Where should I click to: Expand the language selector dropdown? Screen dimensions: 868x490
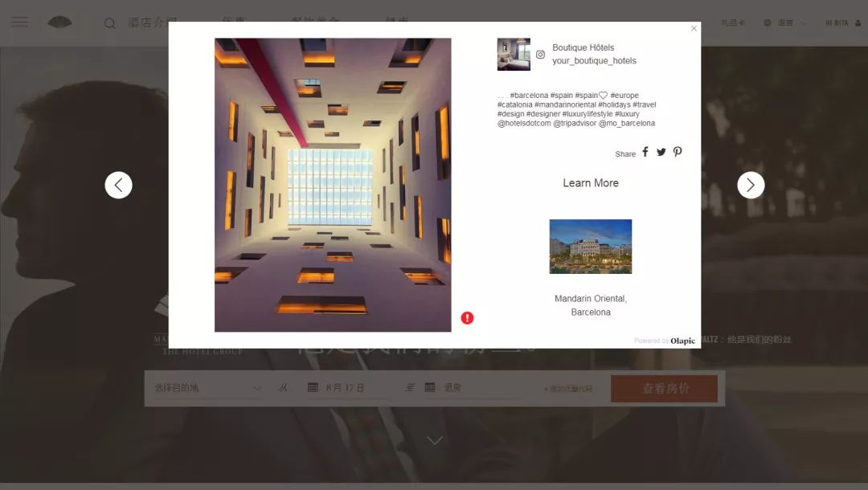tap(785, 23)
